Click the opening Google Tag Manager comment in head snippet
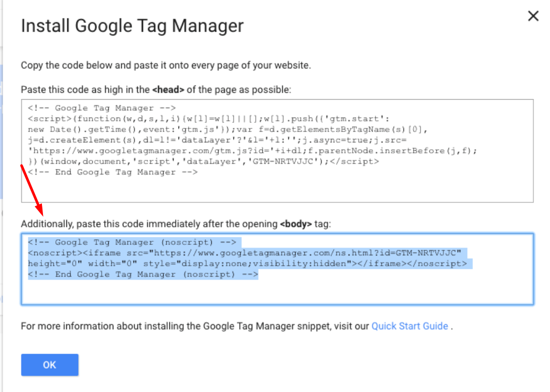The image size is (550, 392). coord(102,108)
